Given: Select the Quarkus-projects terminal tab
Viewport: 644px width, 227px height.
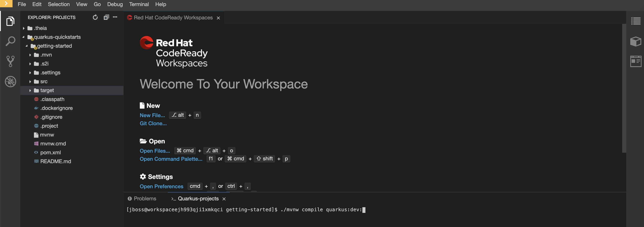Looking at the screenshot, I should [x=198, y=199].
